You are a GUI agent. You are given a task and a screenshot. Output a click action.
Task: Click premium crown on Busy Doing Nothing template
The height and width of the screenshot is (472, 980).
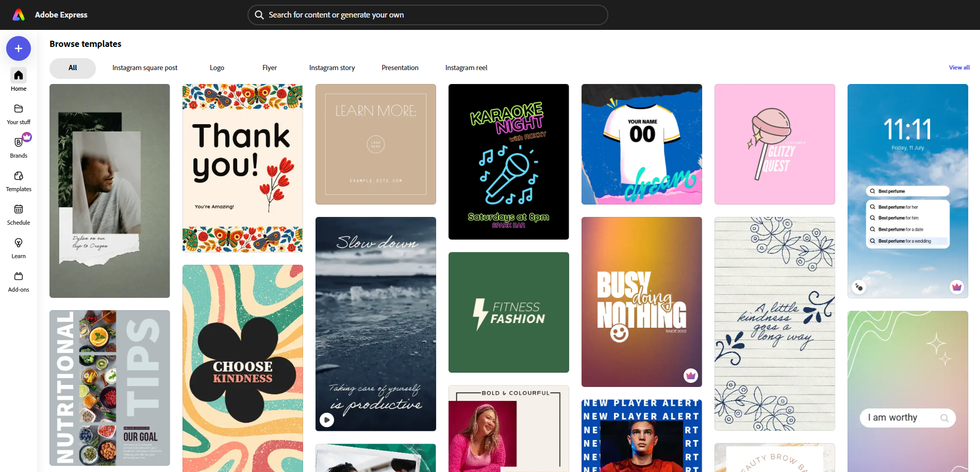click(x=691, y=376)
